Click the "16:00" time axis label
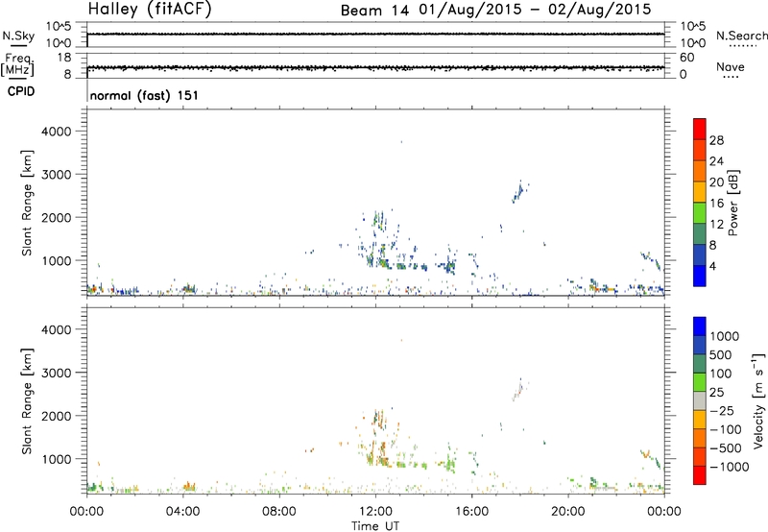This screenshot has width=768, height=532. (471, 512)
